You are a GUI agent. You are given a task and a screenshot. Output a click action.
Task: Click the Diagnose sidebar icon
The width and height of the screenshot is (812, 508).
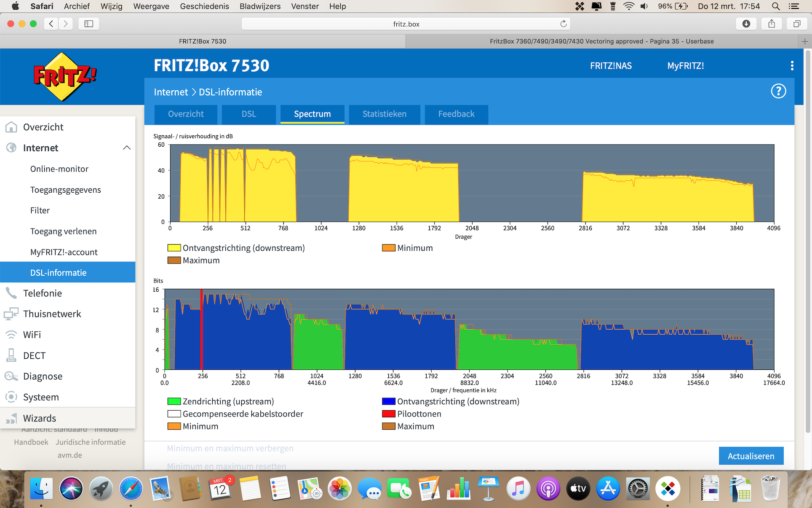coord(11,376)
